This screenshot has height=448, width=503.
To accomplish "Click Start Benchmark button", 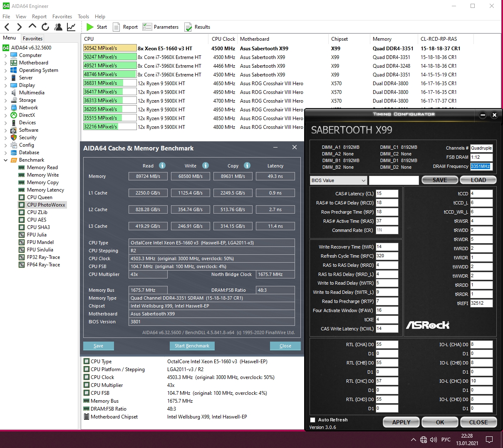I will tap(192, 346).
